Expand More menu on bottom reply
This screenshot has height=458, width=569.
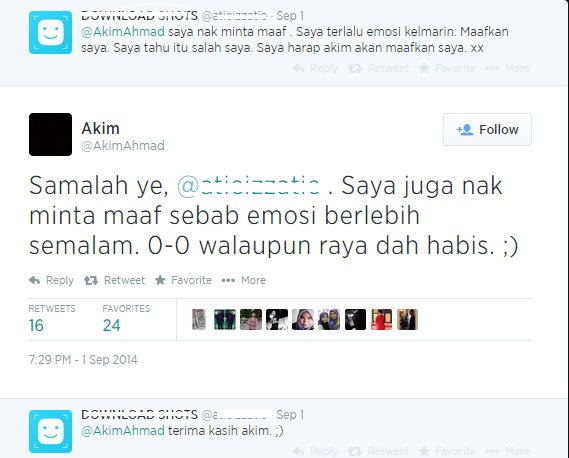(507, 451)
